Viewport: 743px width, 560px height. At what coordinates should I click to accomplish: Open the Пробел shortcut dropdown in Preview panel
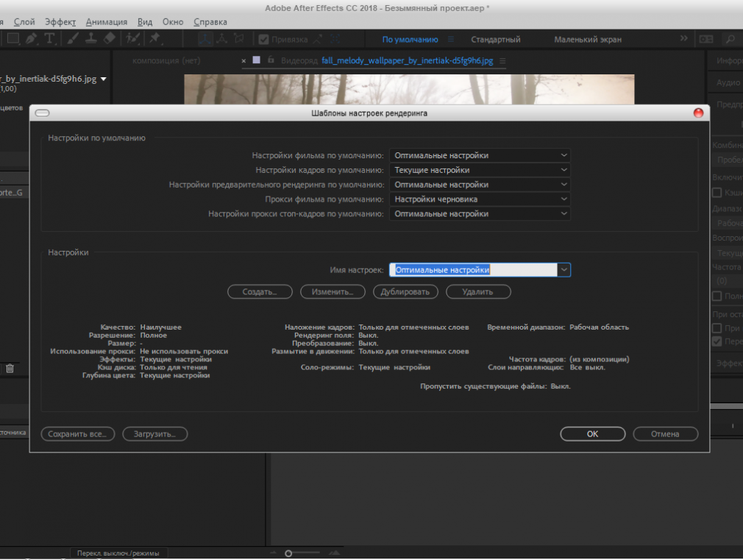tap(729, 160)
